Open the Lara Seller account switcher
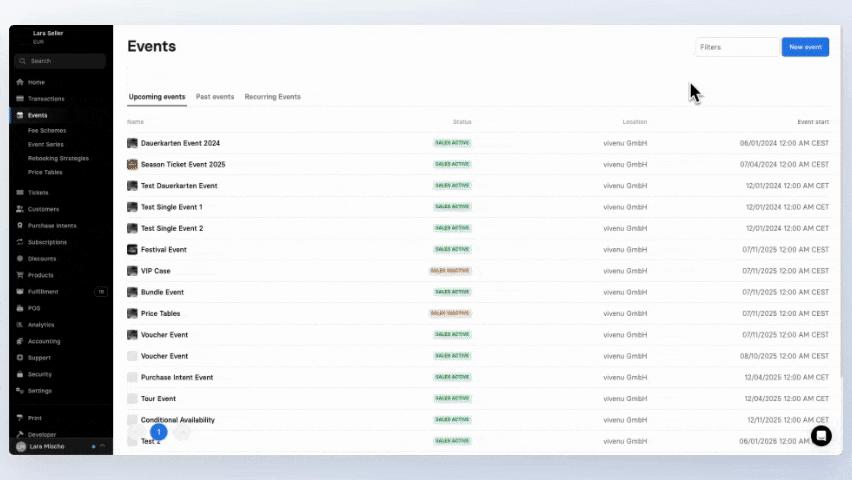 (48, 37)
